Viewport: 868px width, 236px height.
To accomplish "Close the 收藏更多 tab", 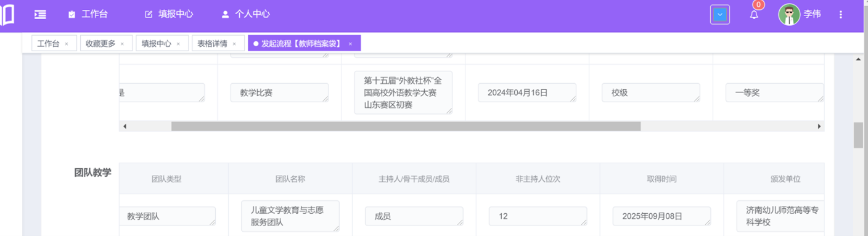I will (x=122, y=44).
